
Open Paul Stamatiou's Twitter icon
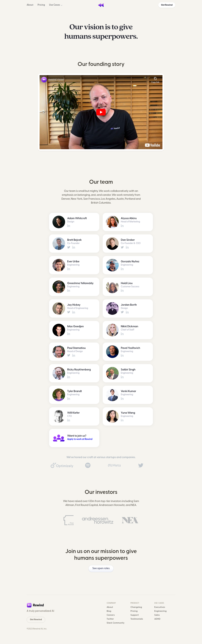(x=68, y=355)
